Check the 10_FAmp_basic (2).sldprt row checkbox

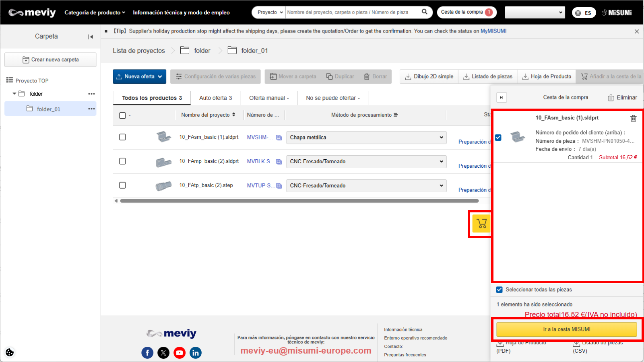[x=122, y=161]
